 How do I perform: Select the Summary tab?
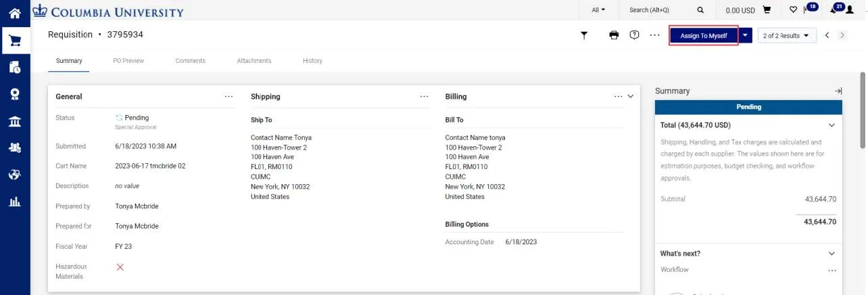(x=69, y=61)
